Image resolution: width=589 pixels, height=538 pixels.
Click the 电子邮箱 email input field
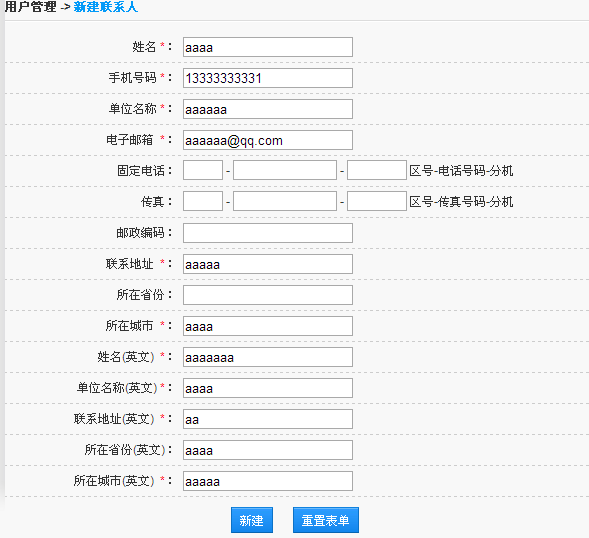point(268,140)
